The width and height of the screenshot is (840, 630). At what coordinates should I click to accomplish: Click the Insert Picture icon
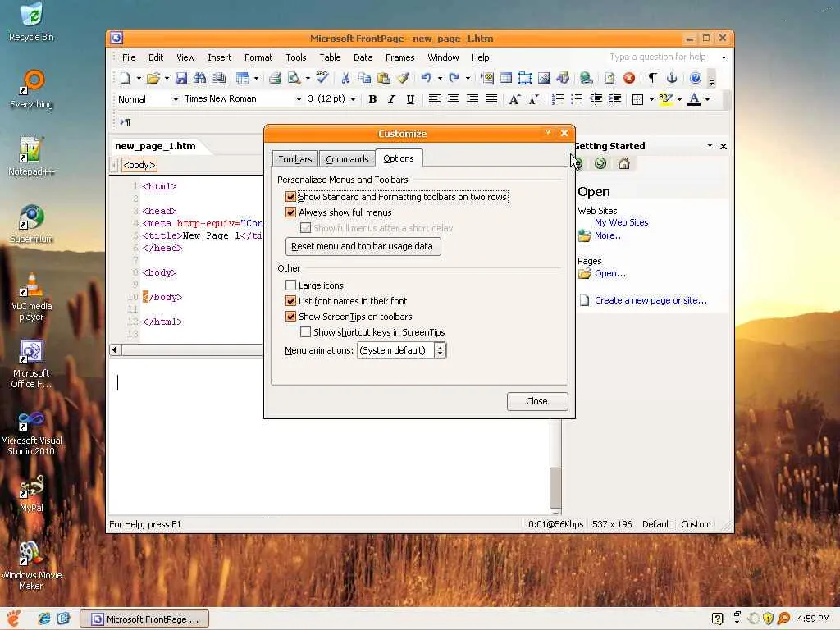544,78
